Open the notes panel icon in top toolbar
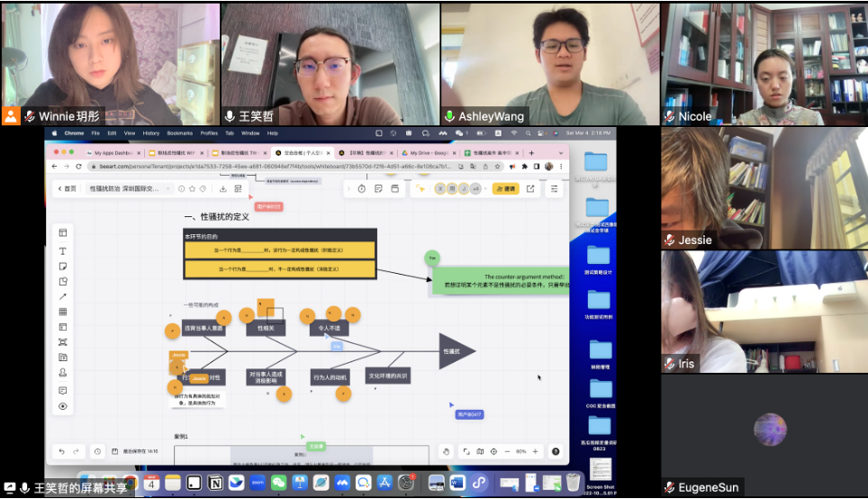Image resolution: width=868 pixels, height=499 pixels. (x=379, y=189)
